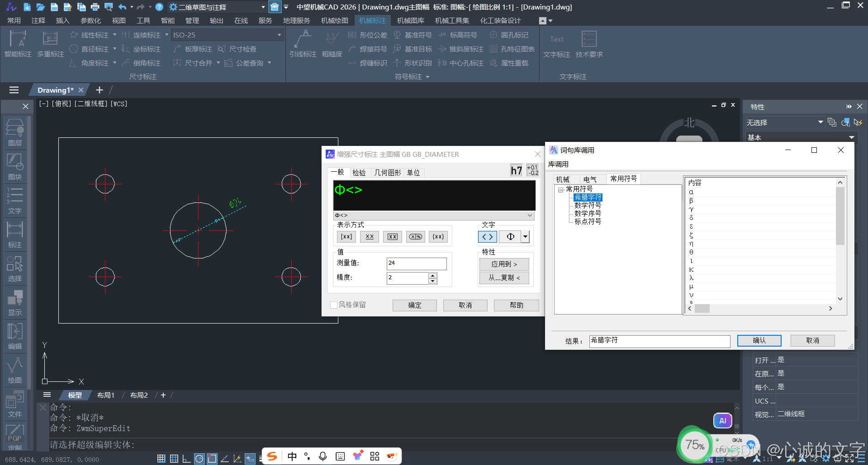Image resolution: width=868 pixels, height=465 pixels.
Task: Increase the 精度 precision spinner value
Action: pos(433,275)
